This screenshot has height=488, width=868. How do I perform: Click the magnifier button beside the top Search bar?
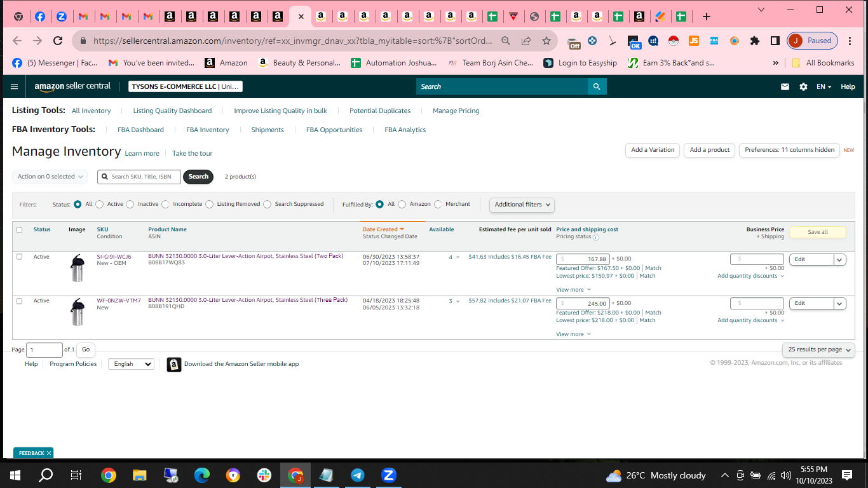pyautogui.click(x=597, y=86)
